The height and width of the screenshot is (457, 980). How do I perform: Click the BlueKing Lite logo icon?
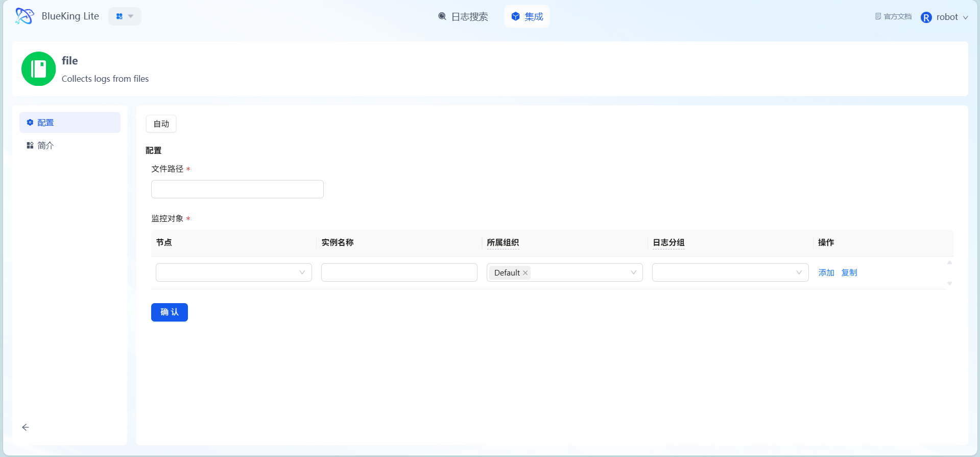coord(25,16)
